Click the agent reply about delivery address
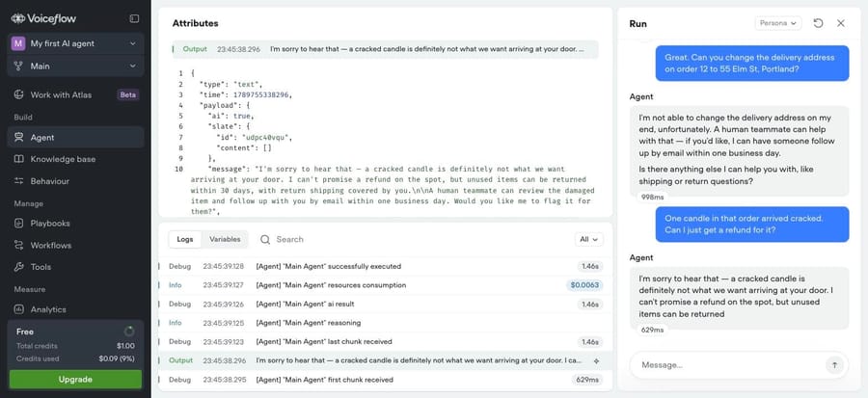 [740, 149]
